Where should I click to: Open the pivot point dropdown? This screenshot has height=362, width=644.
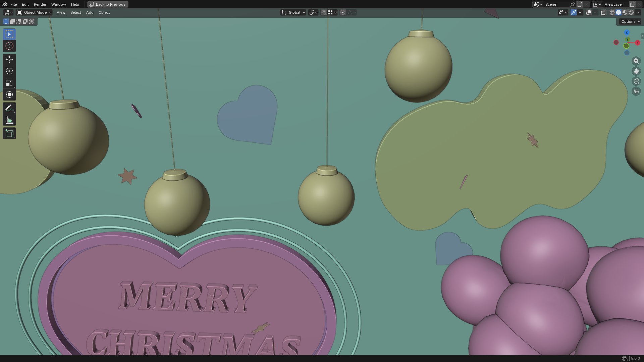pyautogui.click(x=314, y=12)
